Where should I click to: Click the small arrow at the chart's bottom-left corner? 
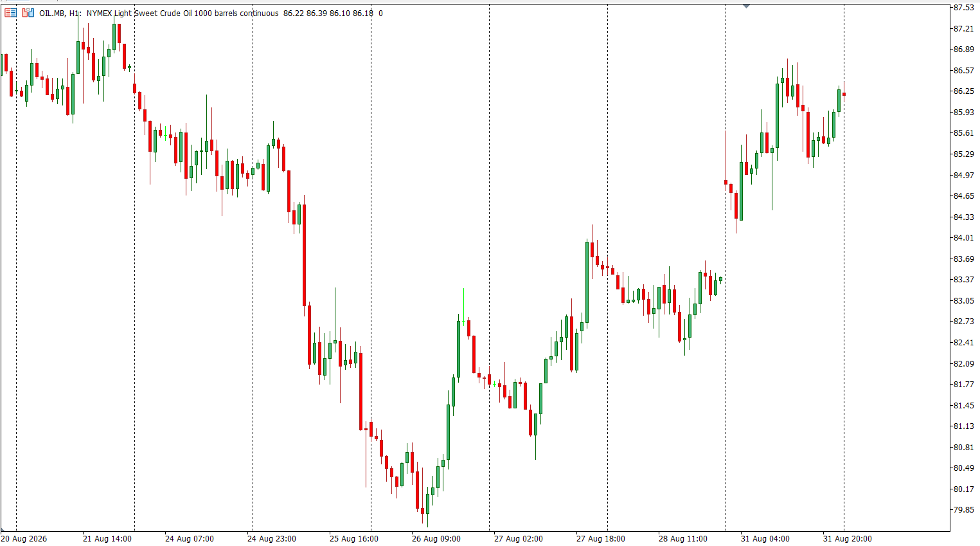point(3,531)
